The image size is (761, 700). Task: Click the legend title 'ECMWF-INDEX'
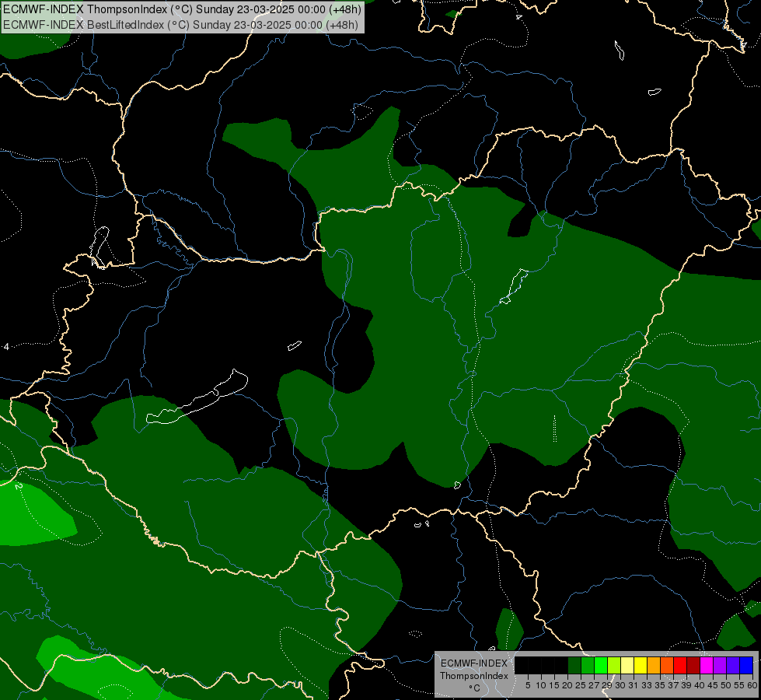pyautogui.click(x=474, y=663)
